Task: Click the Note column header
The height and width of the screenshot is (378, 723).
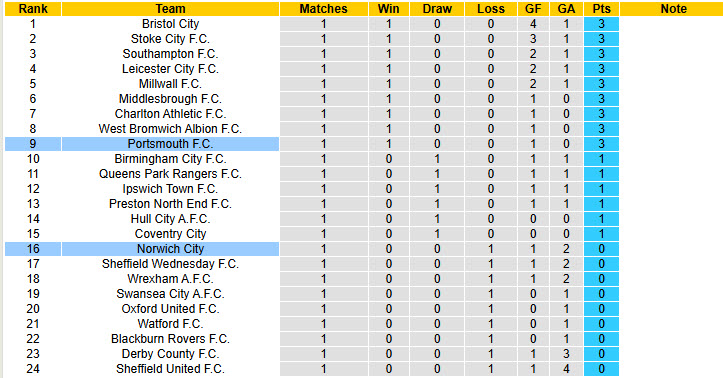Action: pyautogui.click(x=674, y=9)
